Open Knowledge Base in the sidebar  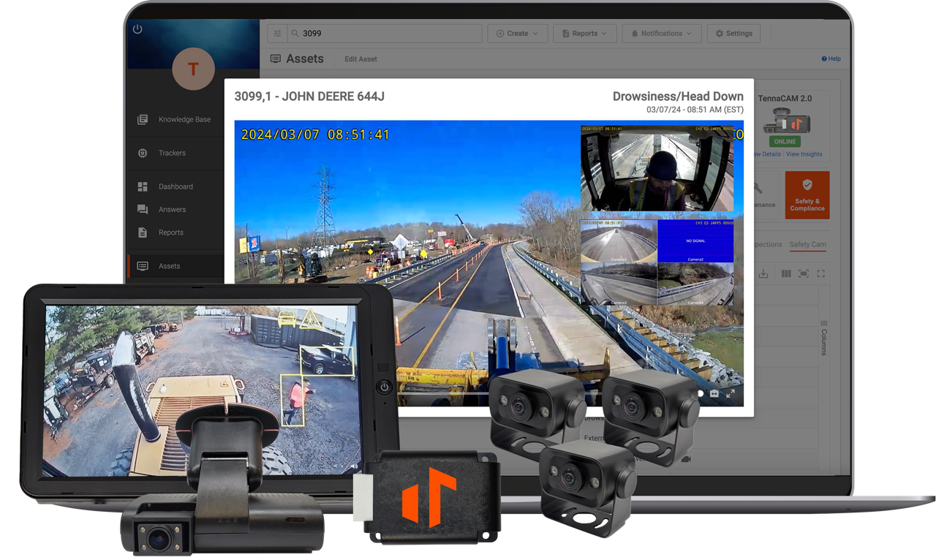tap(184, 119)
